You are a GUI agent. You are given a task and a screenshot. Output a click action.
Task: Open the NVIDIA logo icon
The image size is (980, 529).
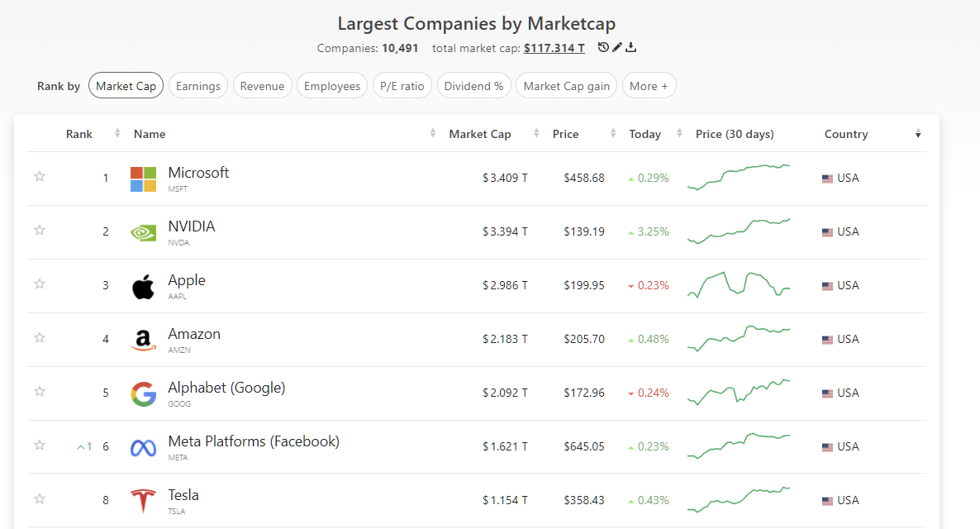143,232
